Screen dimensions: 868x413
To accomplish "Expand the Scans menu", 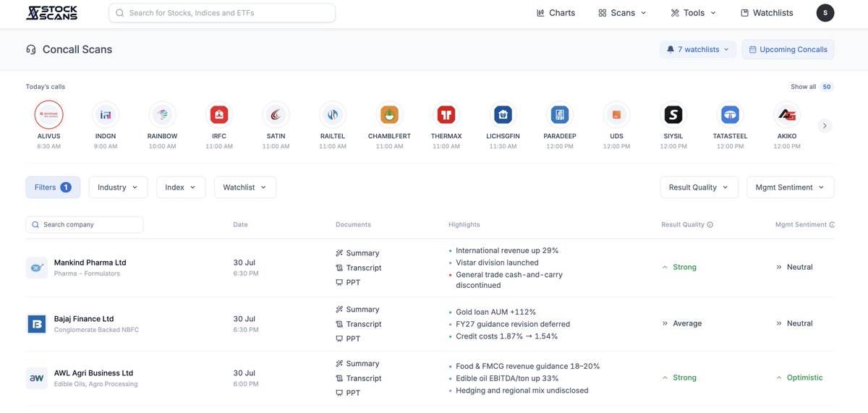I will coord(623,13).
